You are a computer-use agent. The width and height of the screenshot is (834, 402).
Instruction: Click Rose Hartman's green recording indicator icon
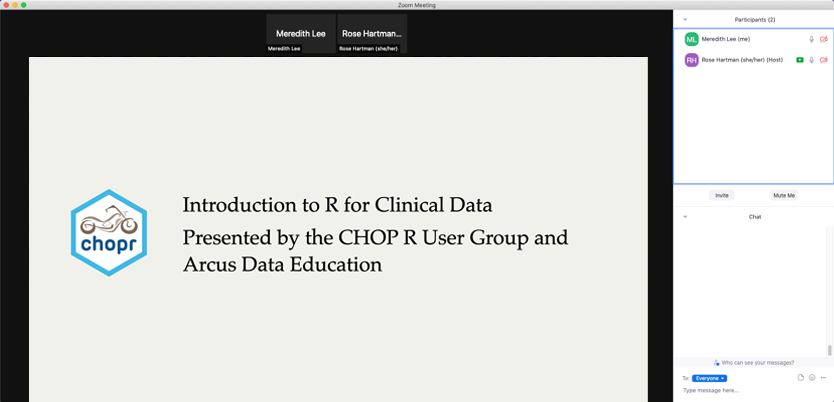(799, 60)
